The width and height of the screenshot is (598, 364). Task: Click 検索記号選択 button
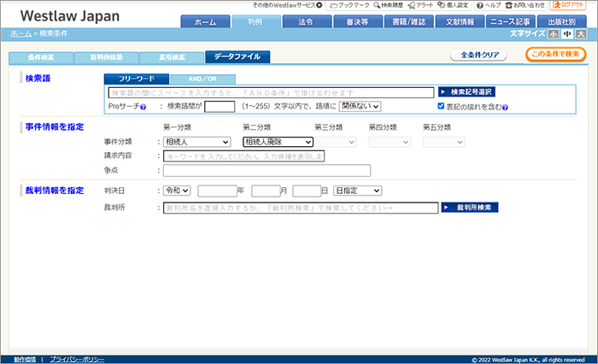466,92
